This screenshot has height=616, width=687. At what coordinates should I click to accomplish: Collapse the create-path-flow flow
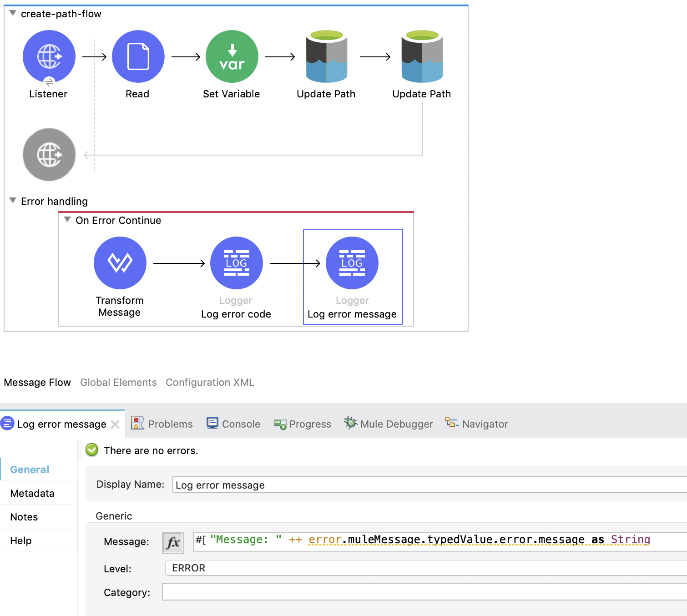pos(13,13)
